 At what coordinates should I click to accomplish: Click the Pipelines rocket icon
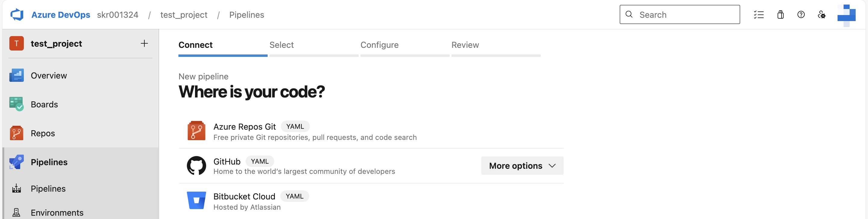[x=17, y=162]
